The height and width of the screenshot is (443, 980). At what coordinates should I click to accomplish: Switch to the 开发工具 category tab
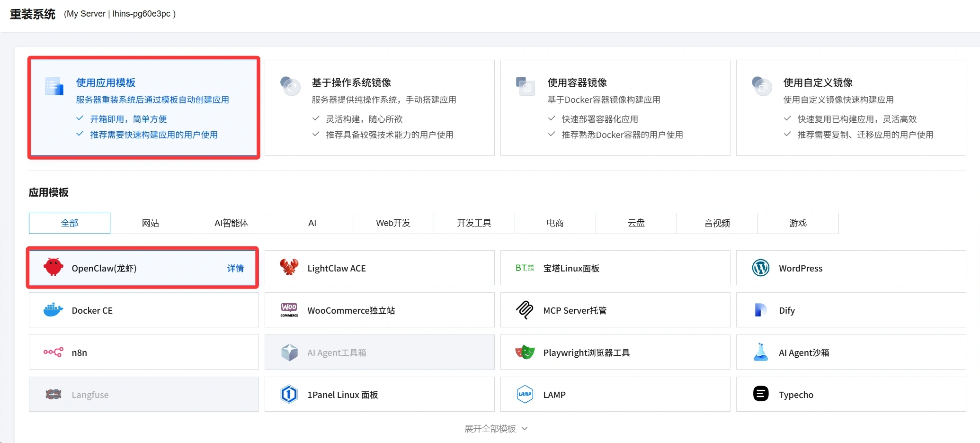click(x=474, y=223)
